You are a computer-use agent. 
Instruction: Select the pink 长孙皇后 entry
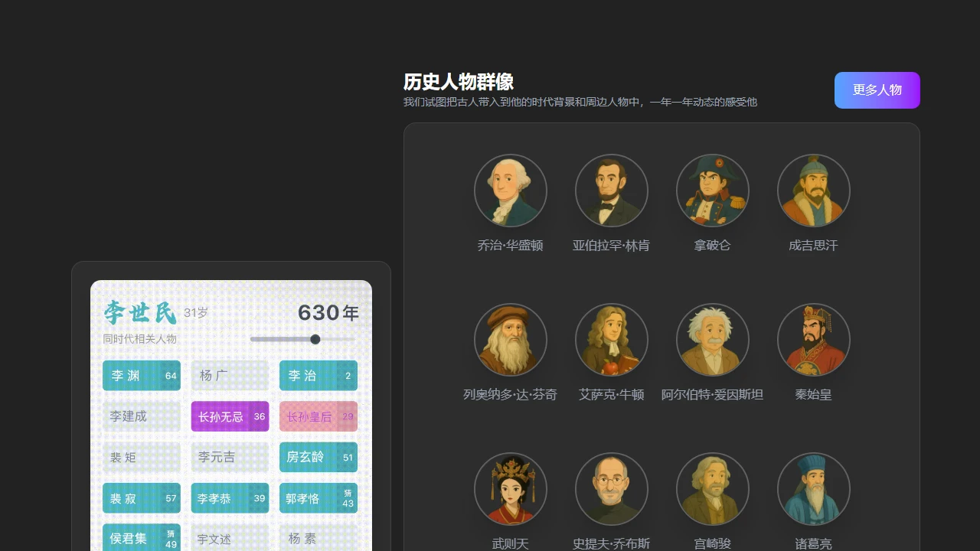[318, 416]
